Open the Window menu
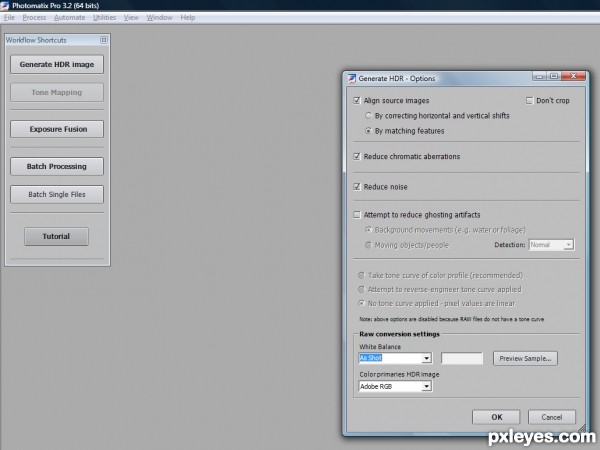600x450 pixels. click(x=159, y=18)
